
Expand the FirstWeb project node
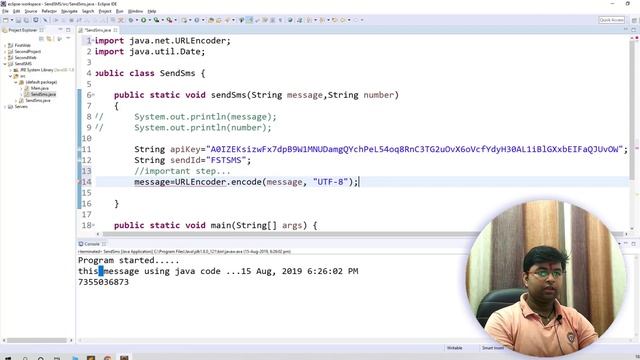(4, 45)
